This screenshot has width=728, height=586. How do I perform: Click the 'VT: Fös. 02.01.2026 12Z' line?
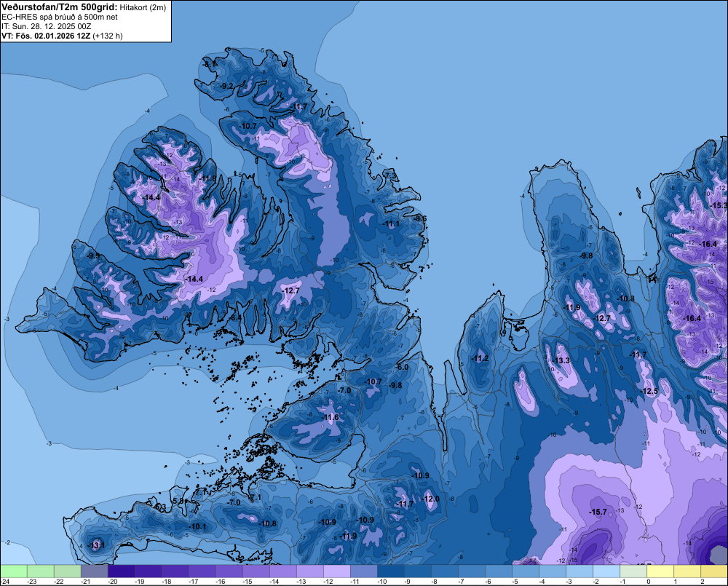tap(46, 36)
